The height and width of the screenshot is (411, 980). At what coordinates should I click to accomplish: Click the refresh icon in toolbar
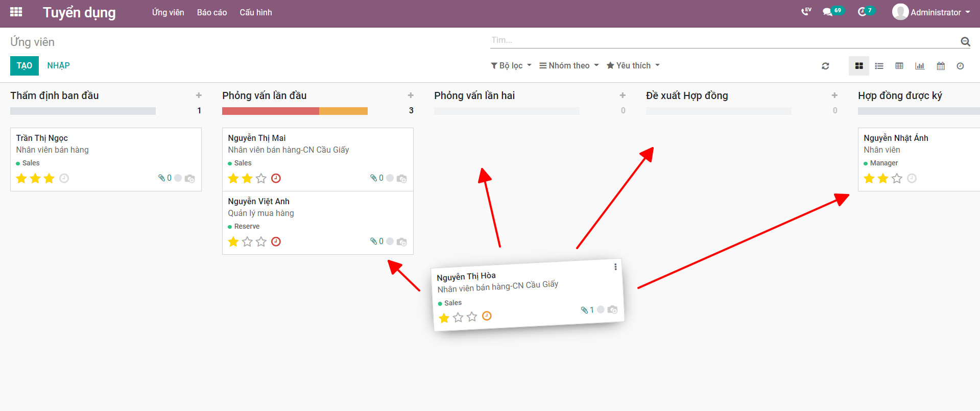pos(825,66)
